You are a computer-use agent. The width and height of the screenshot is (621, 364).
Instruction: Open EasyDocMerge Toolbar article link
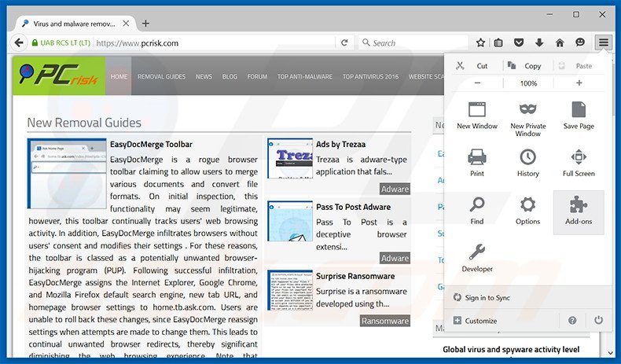point(151,145)
